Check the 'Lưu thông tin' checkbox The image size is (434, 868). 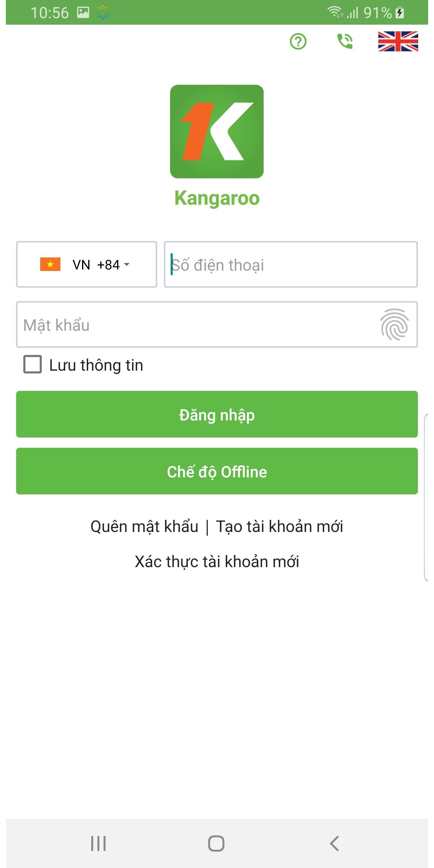coord(33,365)
